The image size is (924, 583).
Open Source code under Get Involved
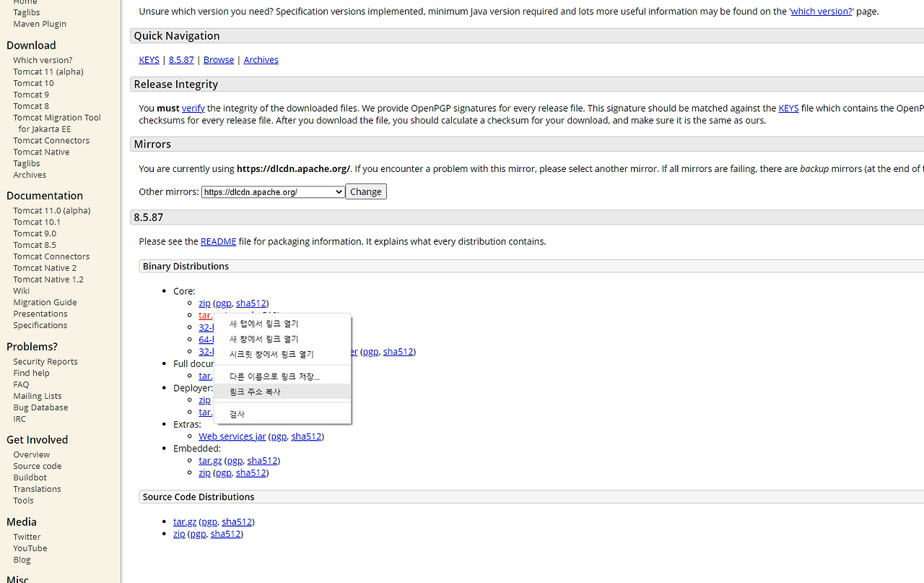coord(38,467)
